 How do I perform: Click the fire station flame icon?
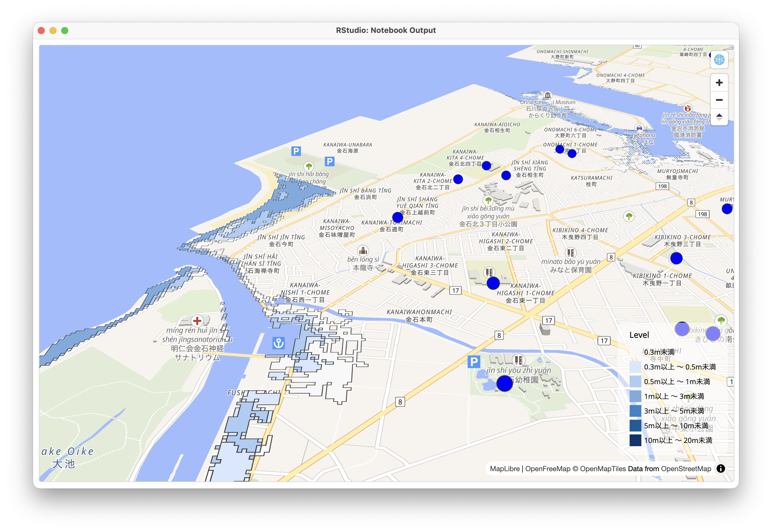688,108
